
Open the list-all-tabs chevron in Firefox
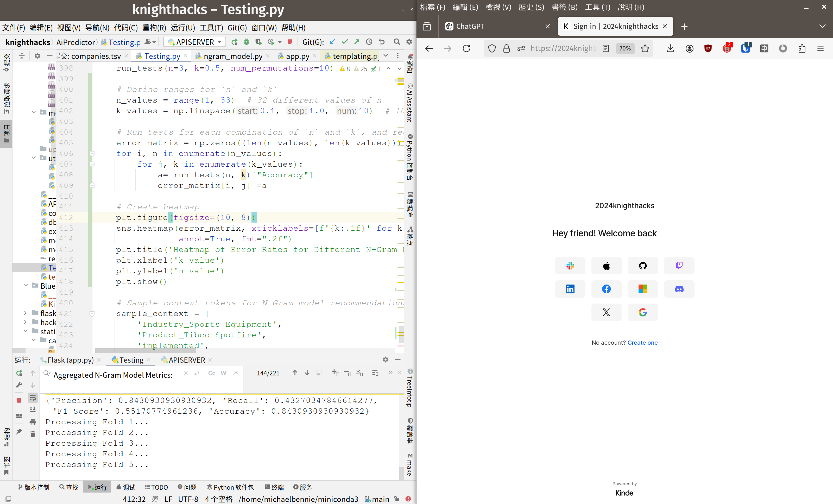[822, 26]
